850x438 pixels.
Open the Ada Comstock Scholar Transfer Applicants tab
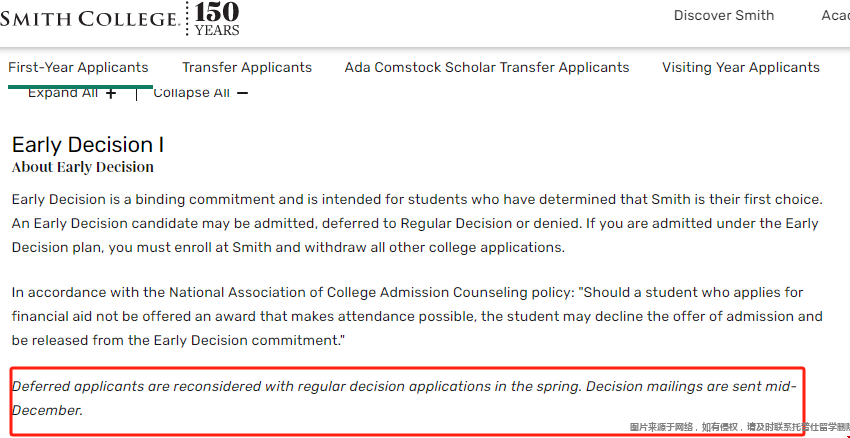coord(487,68)
